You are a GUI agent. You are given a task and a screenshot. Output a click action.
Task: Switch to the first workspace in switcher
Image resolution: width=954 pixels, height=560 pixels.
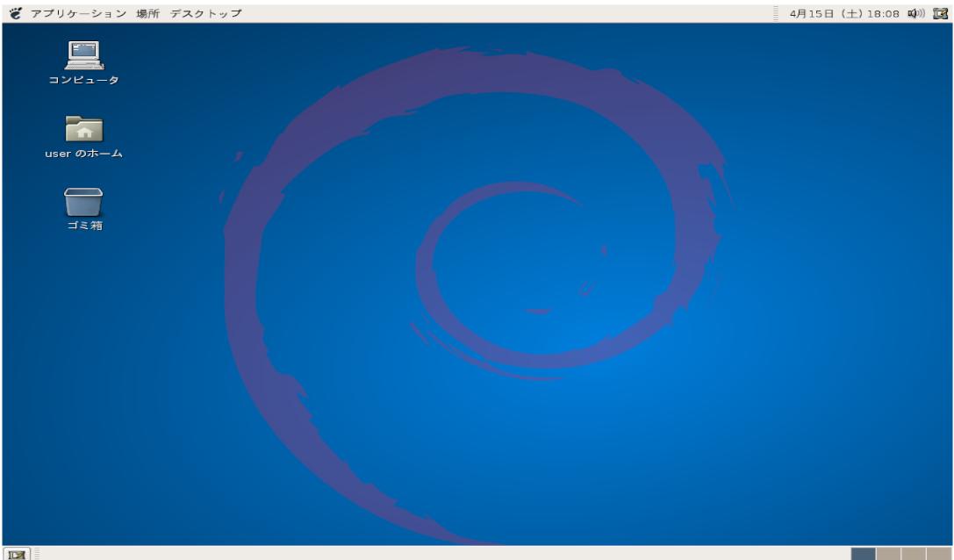(x=864, y=553)
